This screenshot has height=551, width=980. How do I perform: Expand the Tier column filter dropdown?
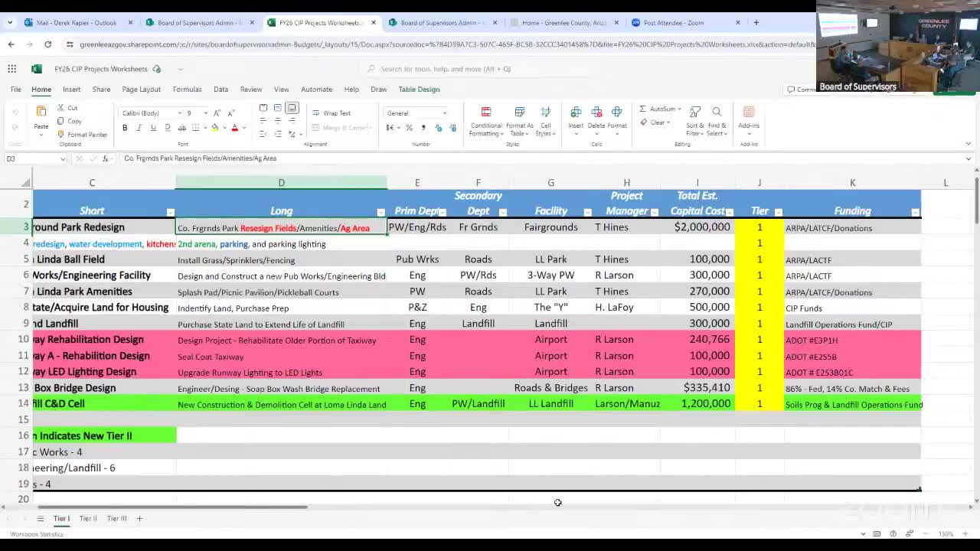778,212
